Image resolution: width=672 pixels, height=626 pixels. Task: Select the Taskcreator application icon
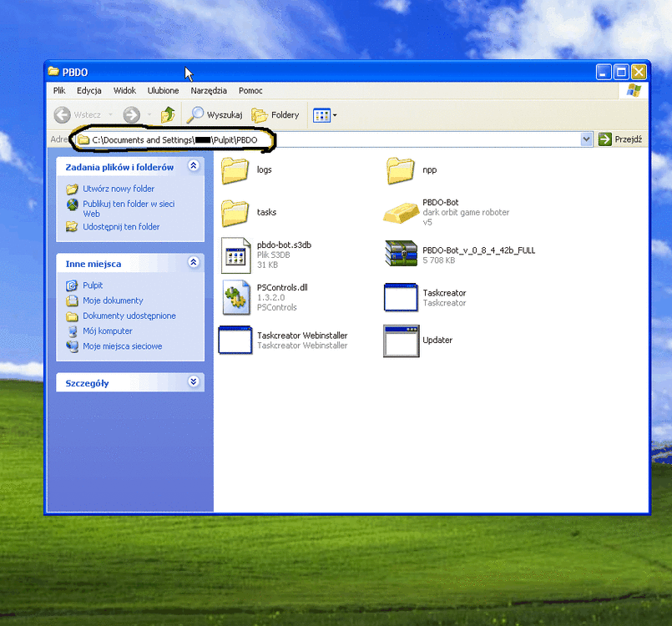401,297
